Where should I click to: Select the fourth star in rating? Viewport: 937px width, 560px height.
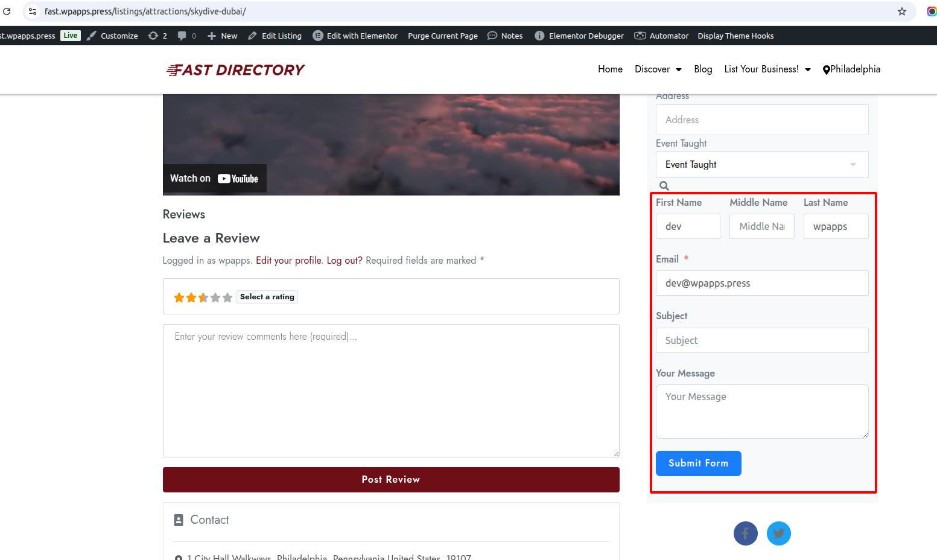(x=215, y=297)
